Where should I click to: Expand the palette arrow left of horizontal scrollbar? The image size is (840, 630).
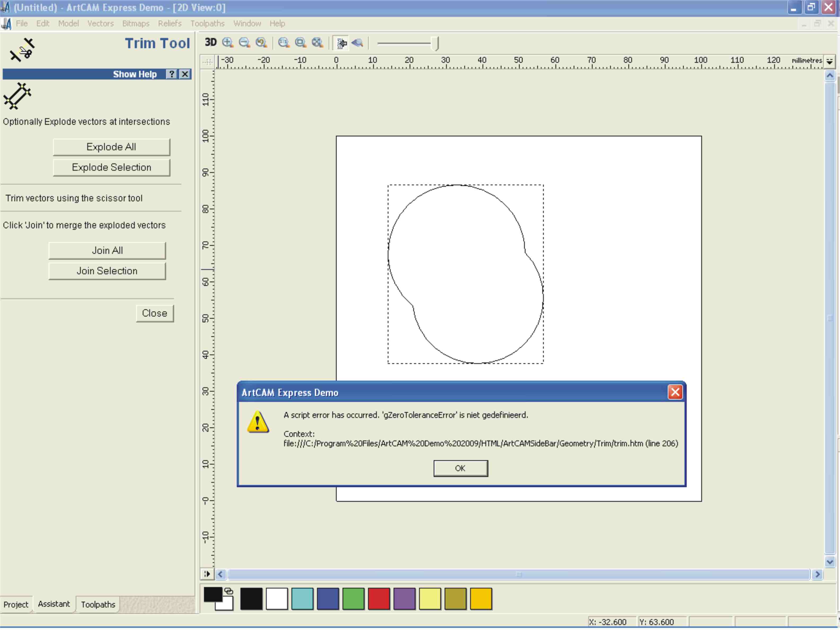click(207, 574)
